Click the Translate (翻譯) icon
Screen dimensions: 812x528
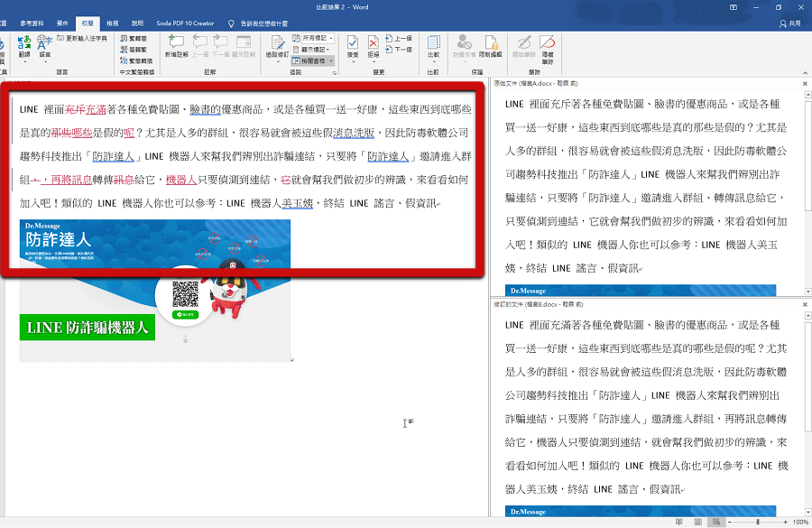24,43
